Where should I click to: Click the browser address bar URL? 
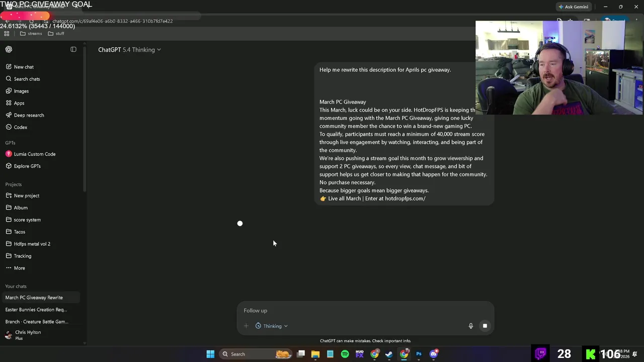pyautogui.click(x=113, y=21)
